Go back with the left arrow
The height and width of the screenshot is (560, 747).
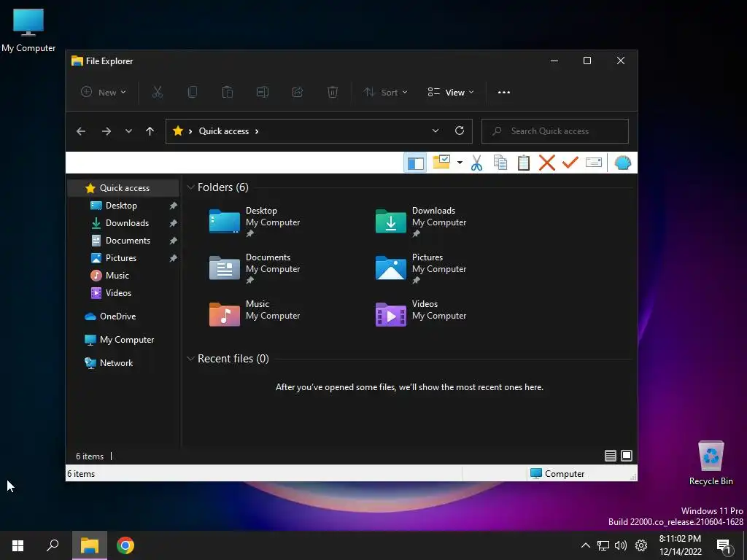point(81,131)
